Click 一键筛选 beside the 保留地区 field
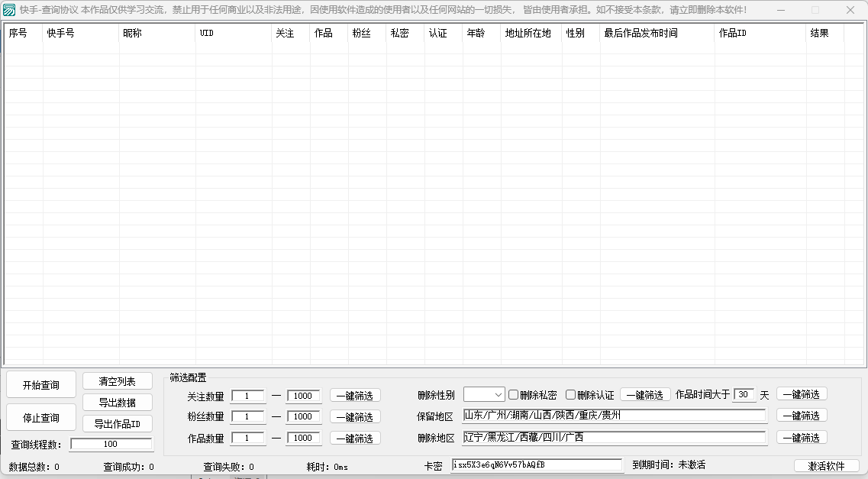Viewport: 868px width, 479px height. pyautogui.click(x=802, y=416)
